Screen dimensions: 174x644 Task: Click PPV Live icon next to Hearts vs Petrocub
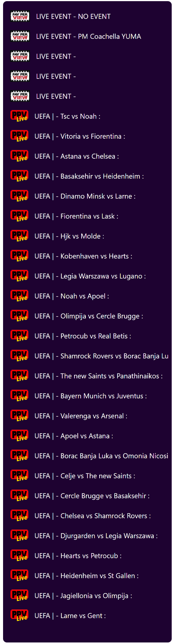[19, 556]
